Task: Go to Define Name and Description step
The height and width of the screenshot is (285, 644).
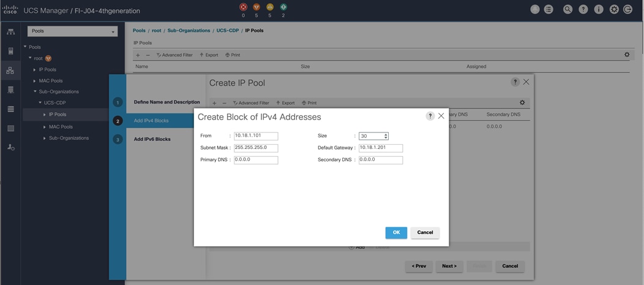Action: pyautogui.click(x=167, y=102)
